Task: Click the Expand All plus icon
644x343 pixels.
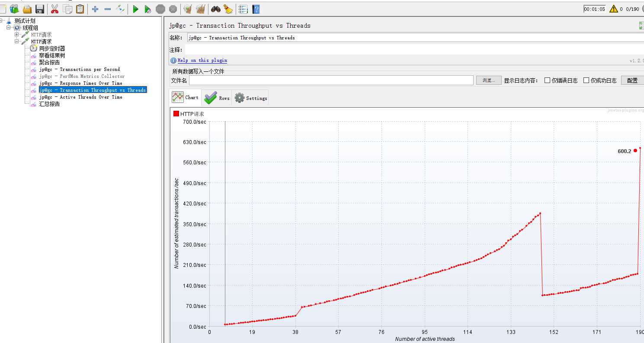Action: click(95, 9)
